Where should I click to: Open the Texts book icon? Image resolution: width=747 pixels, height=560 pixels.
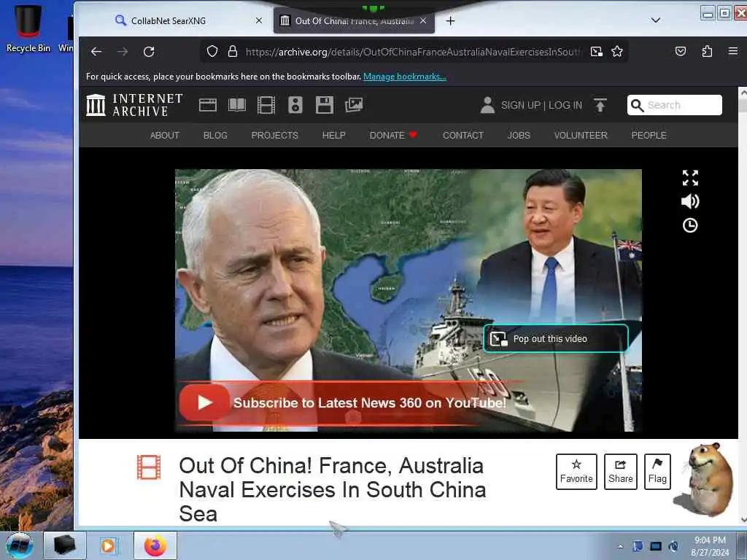237,105
